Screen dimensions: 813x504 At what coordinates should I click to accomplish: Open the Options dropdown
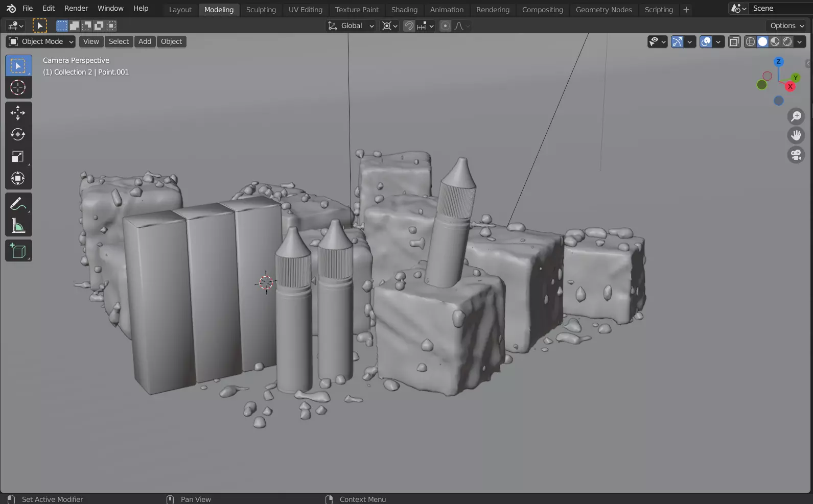click(x=787, y=26)
